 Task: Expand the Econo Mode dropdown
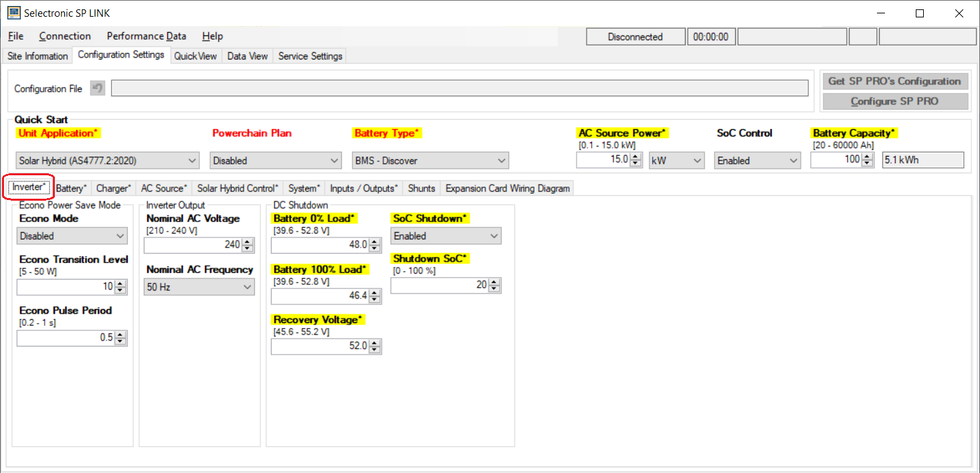72,236
